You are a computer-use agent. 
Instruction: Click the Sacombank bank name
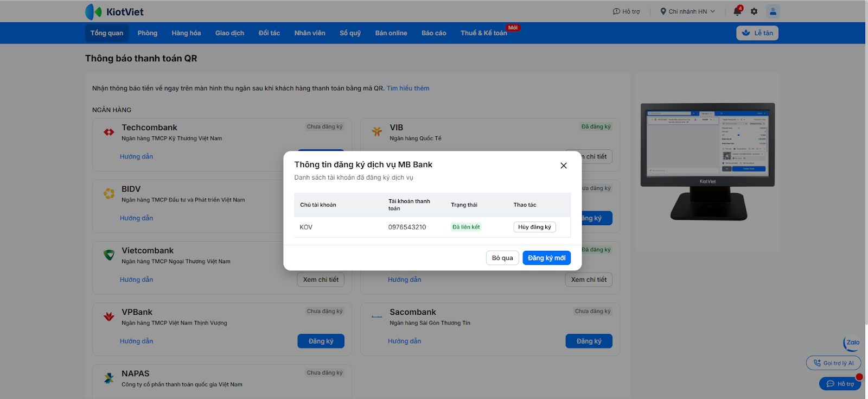click(413, 312)
